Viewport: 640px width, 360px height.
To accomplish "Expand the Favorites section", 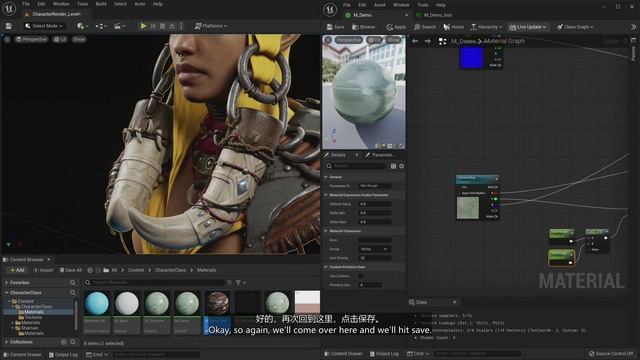I will click(7, 282).
